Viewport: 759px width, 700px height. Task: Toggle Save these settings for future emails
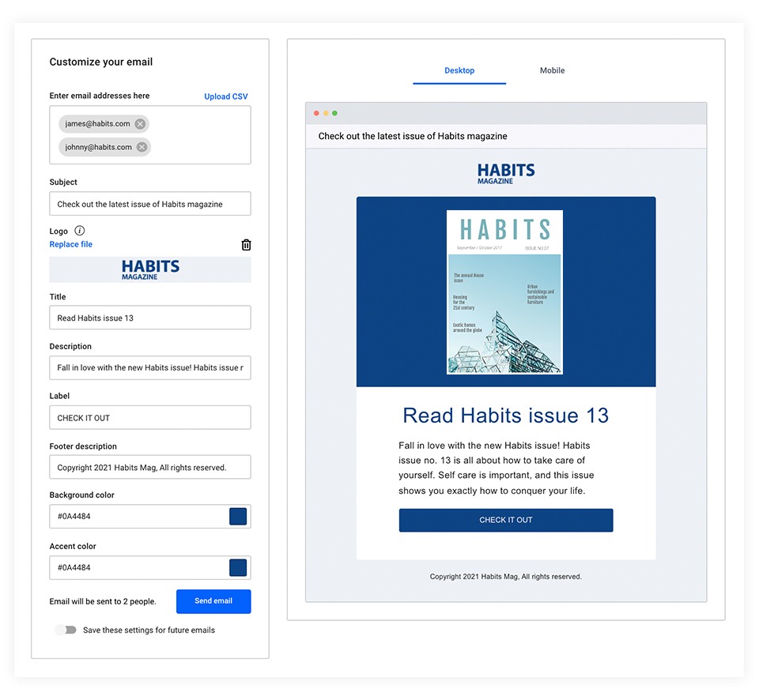pyautogui.click(x=66, y=630)
